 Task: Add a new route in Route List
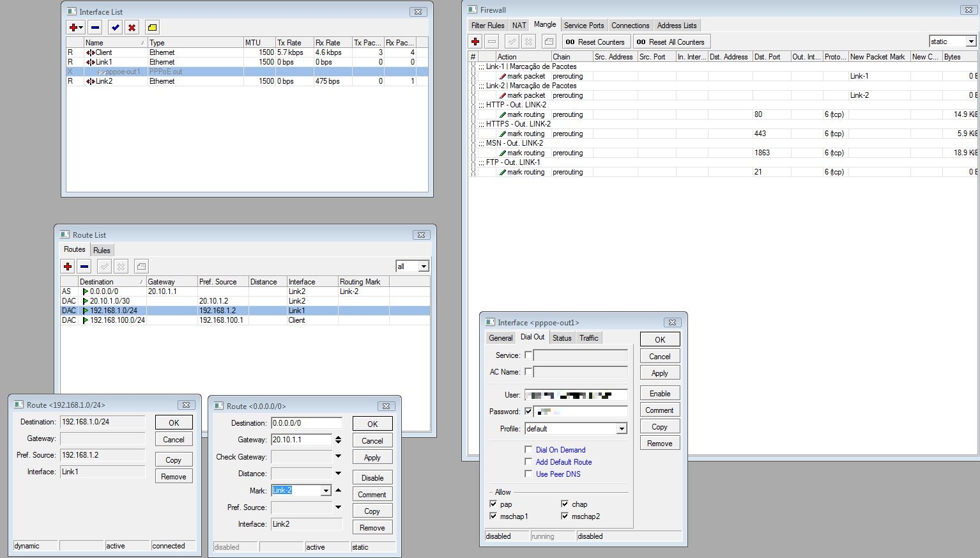(x=68, y=267)
